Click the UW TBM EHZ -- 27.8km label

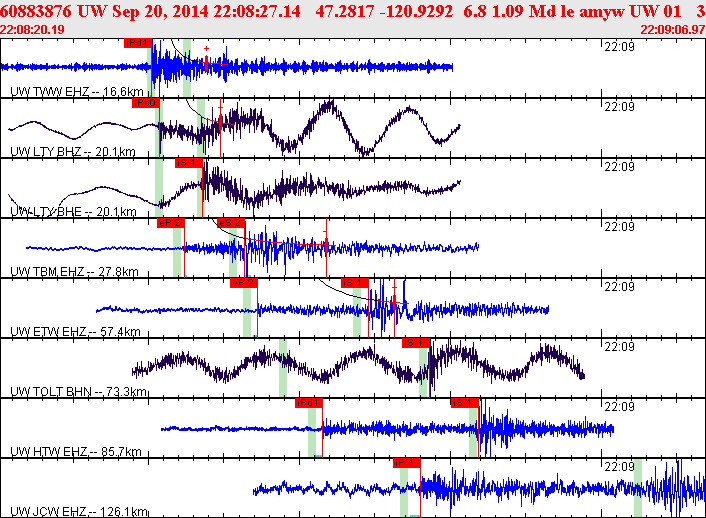74,272
